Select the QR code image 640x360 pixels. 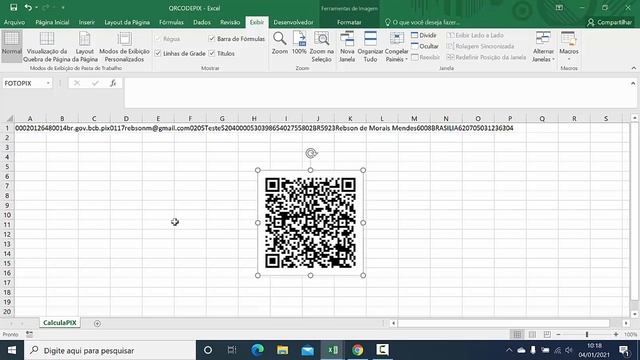point(310,223)
